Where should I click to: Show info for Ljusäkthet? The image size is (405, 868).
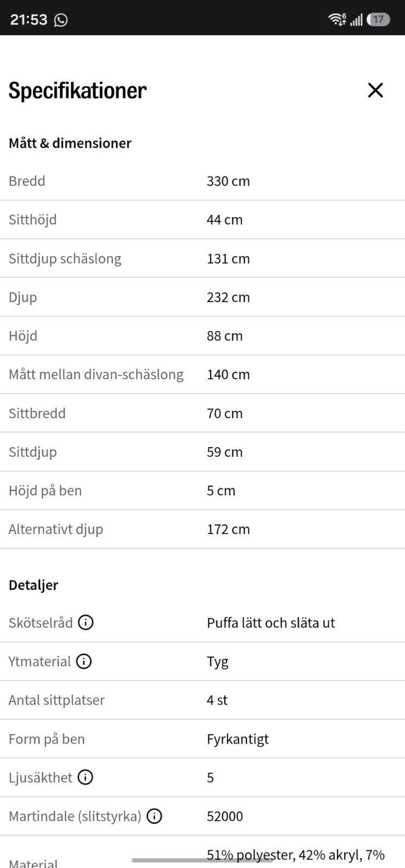point(85,777)
